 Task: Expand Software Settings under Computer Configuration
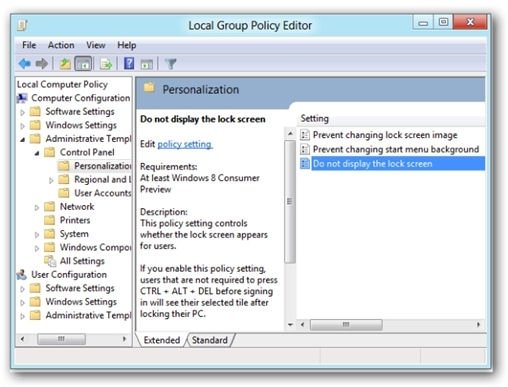click(23, 113)
